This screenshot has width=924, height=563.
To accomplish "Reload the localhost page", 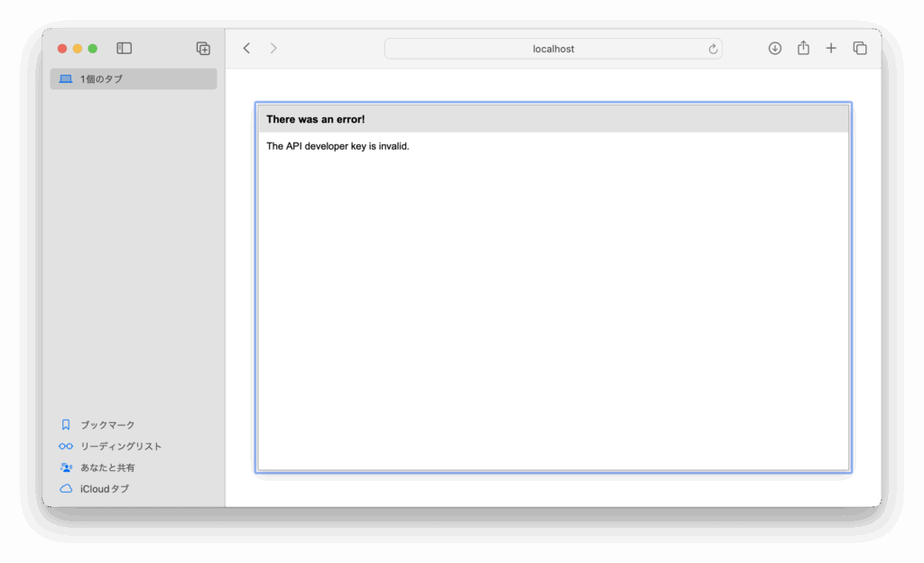I will coord(713,49).
